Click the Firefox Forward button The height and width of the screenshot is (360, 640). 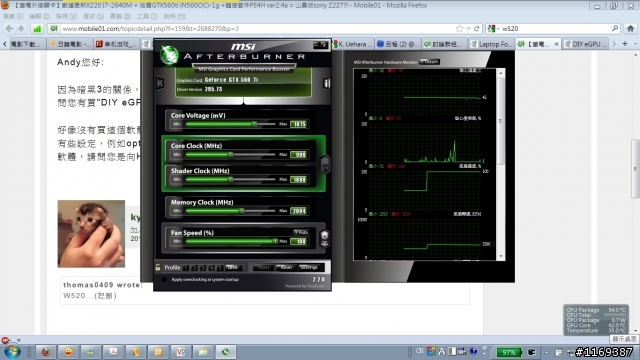tap(20, 29)
